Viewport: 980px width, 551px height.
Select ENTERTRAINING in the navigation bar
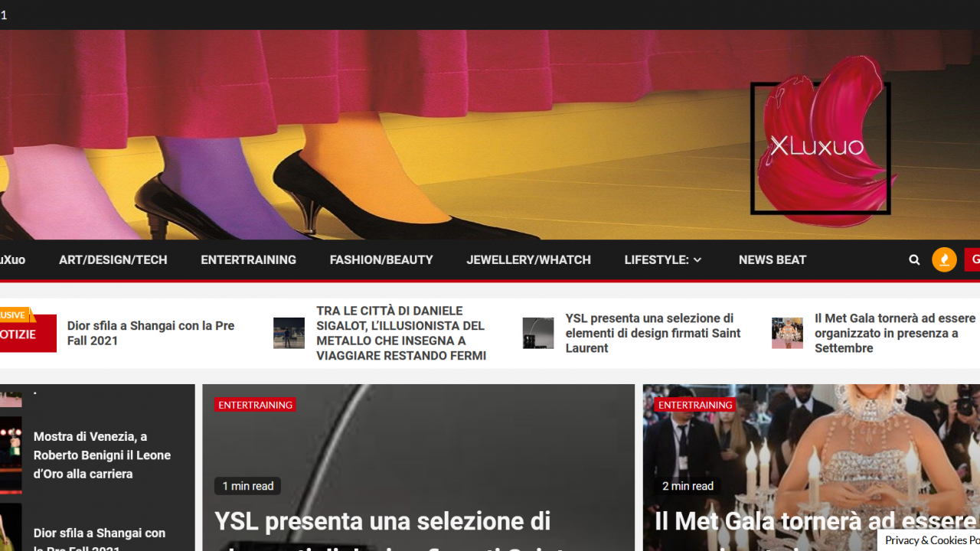tap(248, 260)
